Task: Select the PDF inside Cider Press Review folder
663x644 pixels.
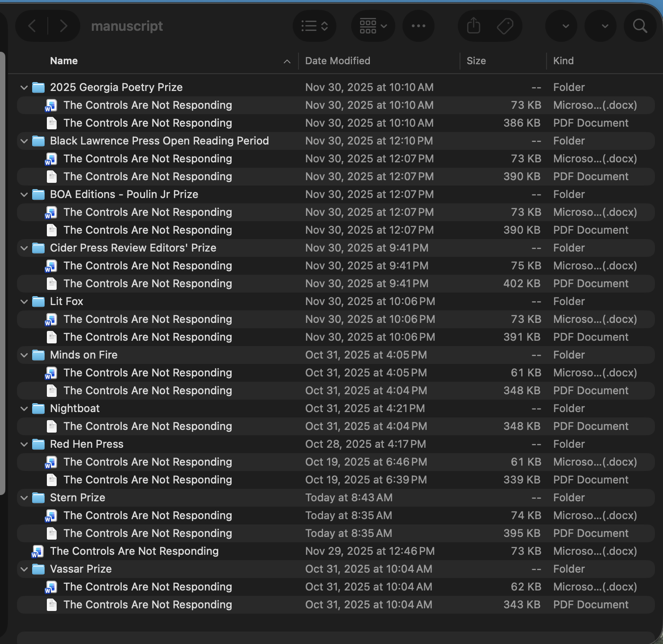Action: [x=147, y=284]
